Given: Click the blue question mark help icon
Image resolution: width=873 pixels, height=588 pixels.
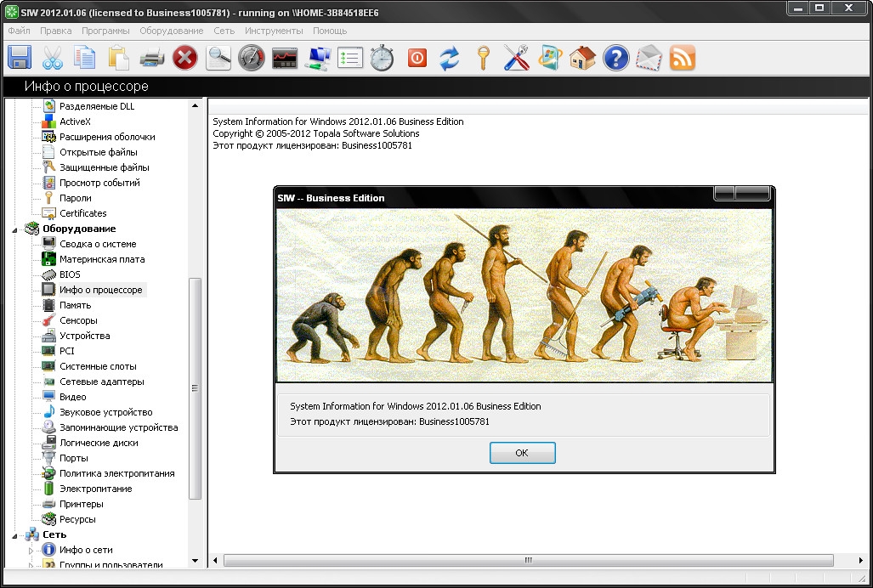Looking at the screenshot, I should click(x=615, y=58).
